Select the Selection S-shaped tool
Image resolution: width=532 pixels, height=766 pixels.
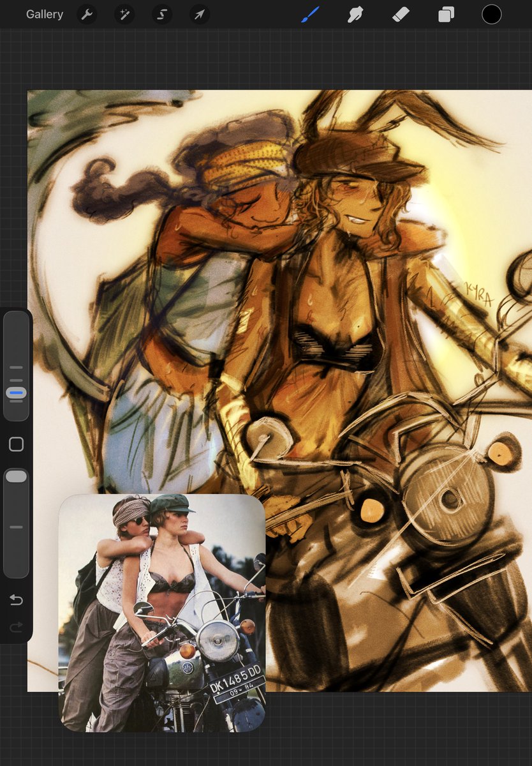point(162,14)
